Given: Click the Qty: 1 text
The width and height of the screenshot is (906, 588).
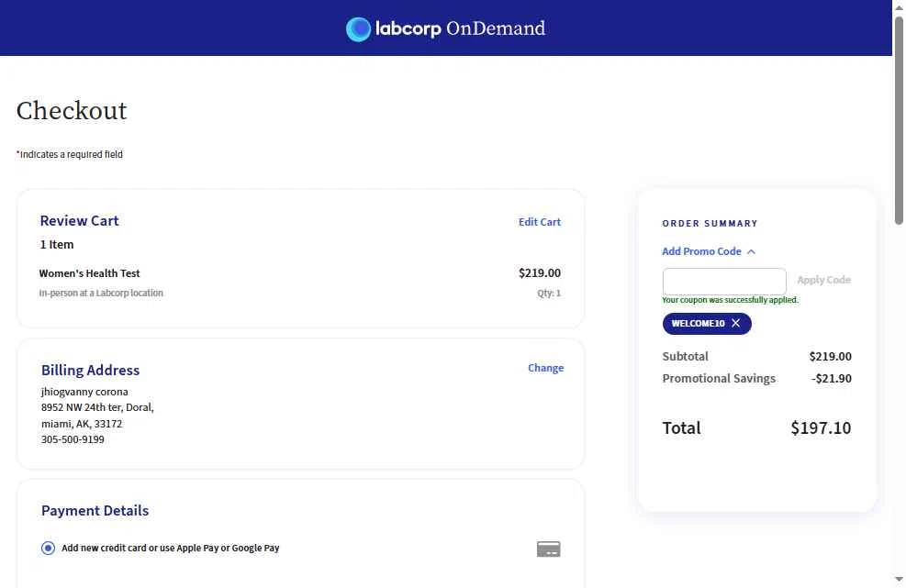Looking at the screenshot, I should pyautogui.click(x=549, y=293).
